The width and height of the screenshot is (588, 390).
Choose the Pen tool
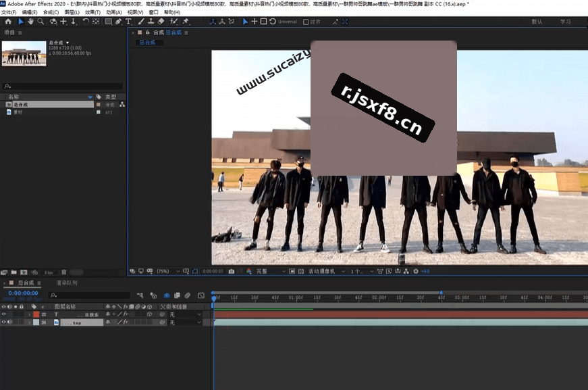coord(119,22)
